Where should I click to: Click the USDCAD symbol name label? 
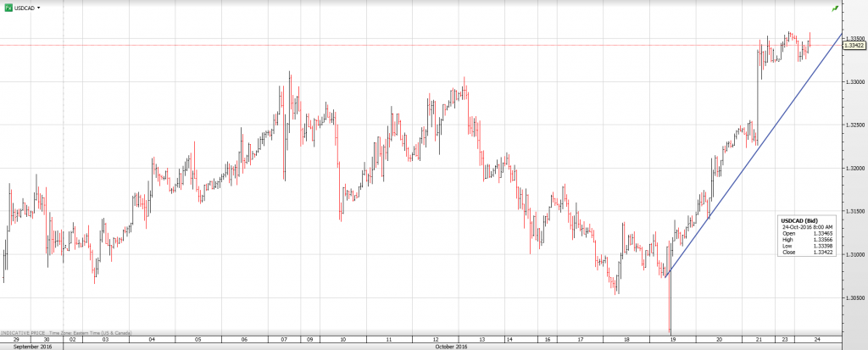pos(24,8)
